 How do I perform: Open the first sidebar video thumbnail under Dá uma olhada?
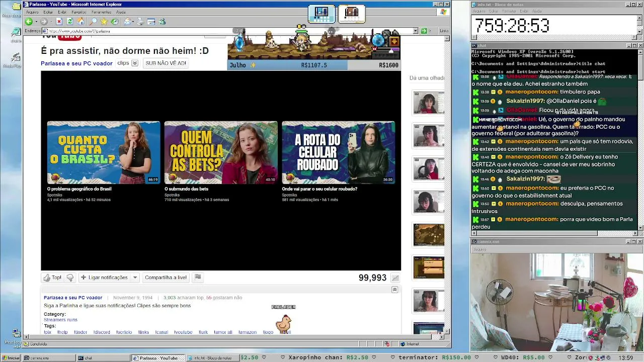(x=429, y=103)
